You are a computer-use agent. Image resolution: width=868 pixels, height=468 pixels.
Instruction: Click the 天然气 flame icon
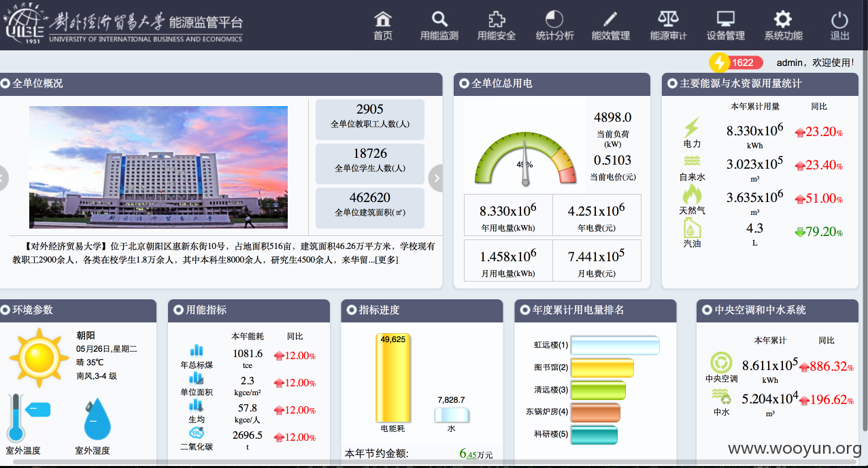point(692,194)
